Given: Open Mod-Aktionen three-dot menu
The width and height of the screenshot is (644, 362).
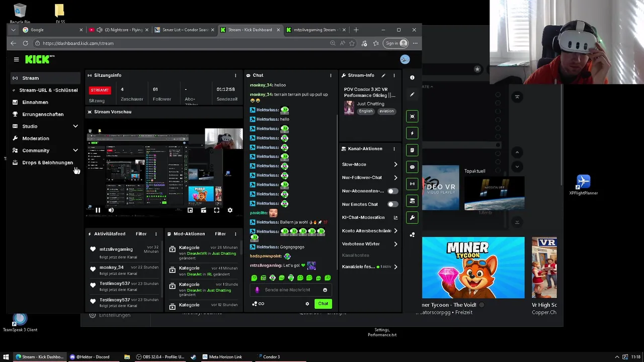Looking at the screenshot, I should [x=235, y=234].
